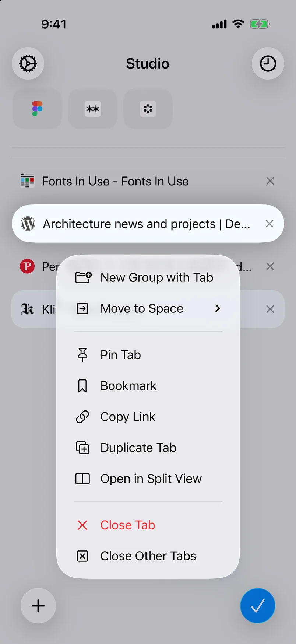Screen dimensions: 296x644
Task: Tap the battery charging indicator
Action: pos(260,24)
